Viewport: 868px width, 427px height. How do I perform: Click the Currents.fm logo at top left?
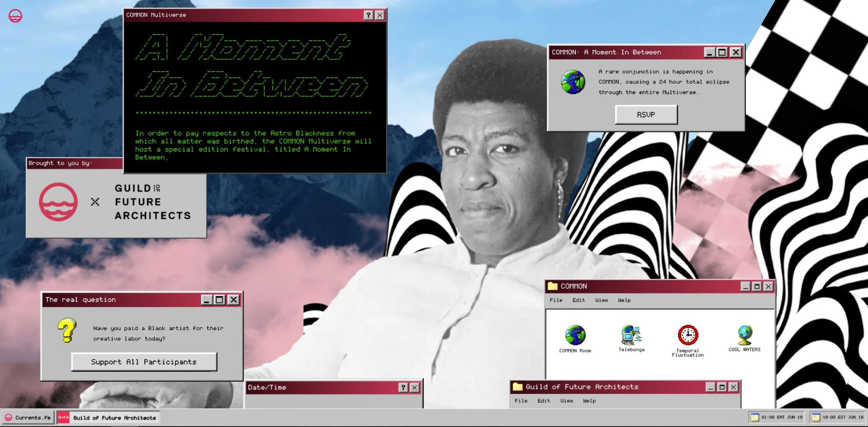coord(15,16)
